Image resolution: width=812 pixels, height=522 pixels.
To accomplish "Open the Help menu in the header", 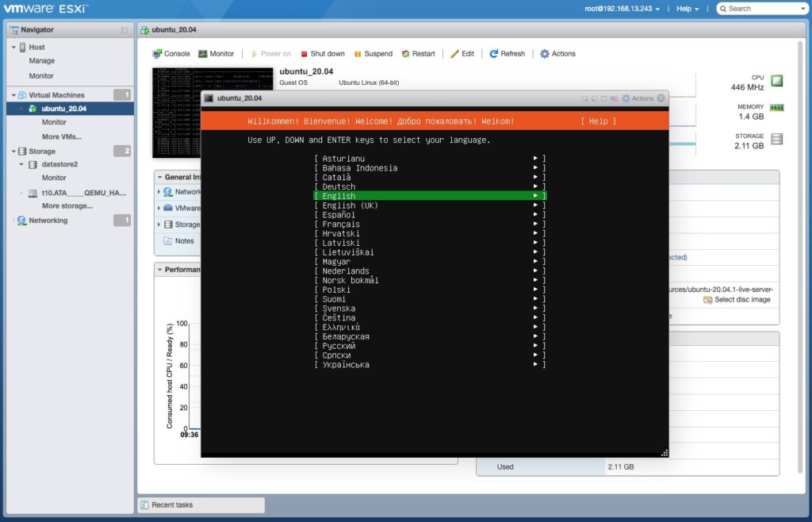I will [688, 9].
